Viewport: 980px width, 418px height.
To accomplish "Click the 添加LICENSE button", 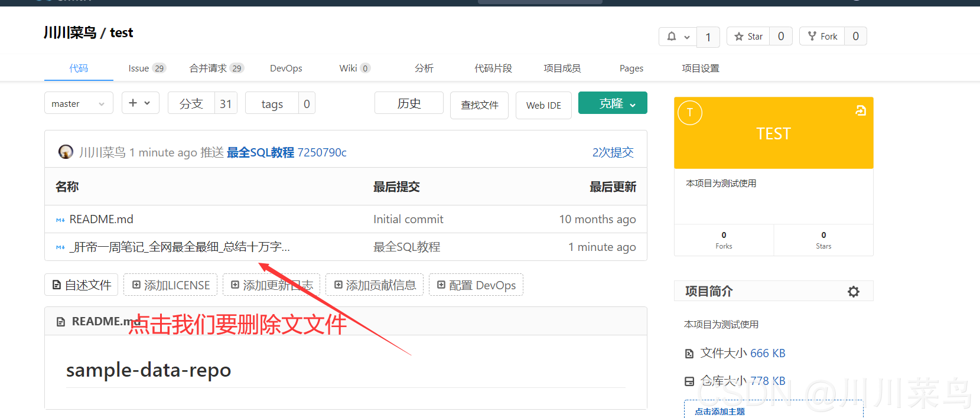I will tap(170, 285).
